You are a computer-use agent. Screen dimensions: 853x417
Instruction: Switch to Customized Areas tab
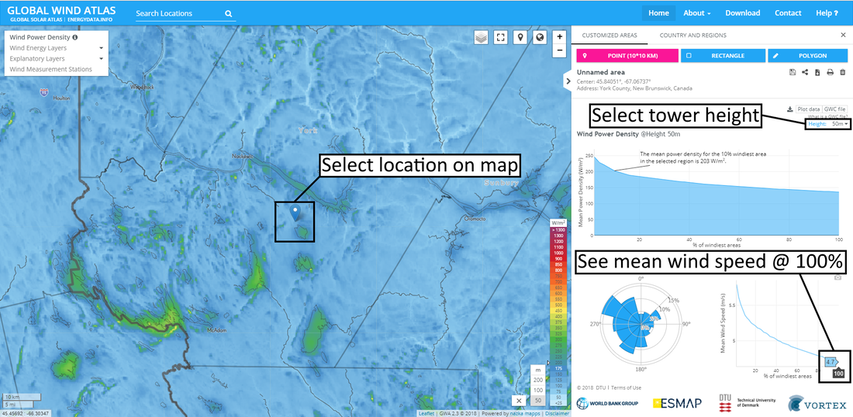(609, 35)
